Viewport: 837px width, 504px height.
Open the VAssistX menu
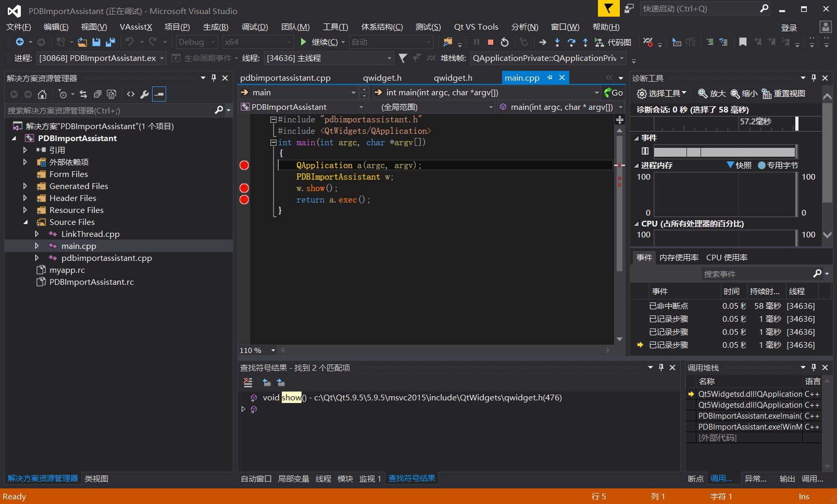pyautogui.click(x=136, y=27)
